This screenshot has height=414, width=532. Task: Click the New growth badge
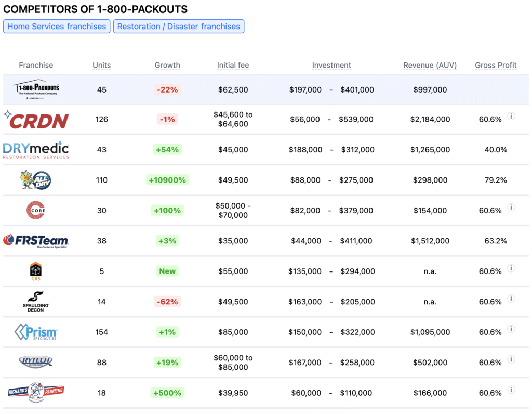pyautogui.click(x=167, y=271)
